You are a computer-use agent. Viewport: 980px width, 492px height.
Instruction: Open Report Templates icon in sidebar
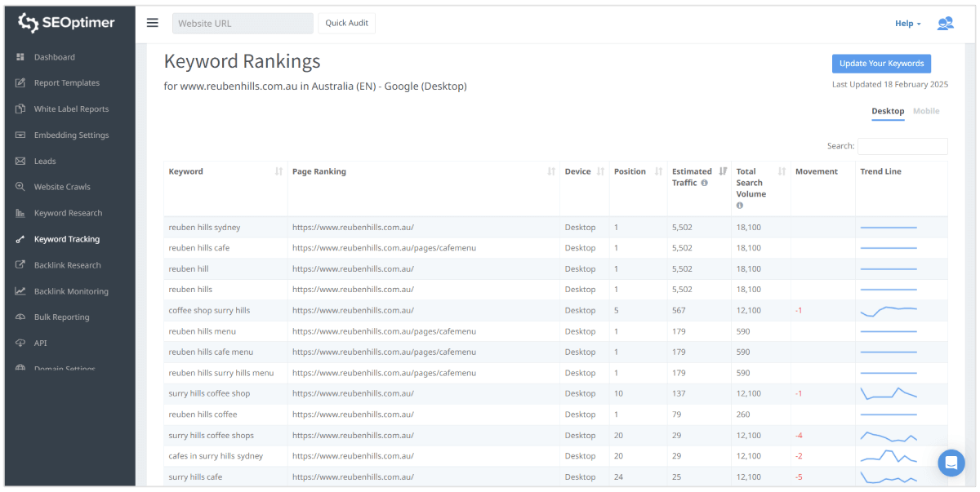point(20,83)
